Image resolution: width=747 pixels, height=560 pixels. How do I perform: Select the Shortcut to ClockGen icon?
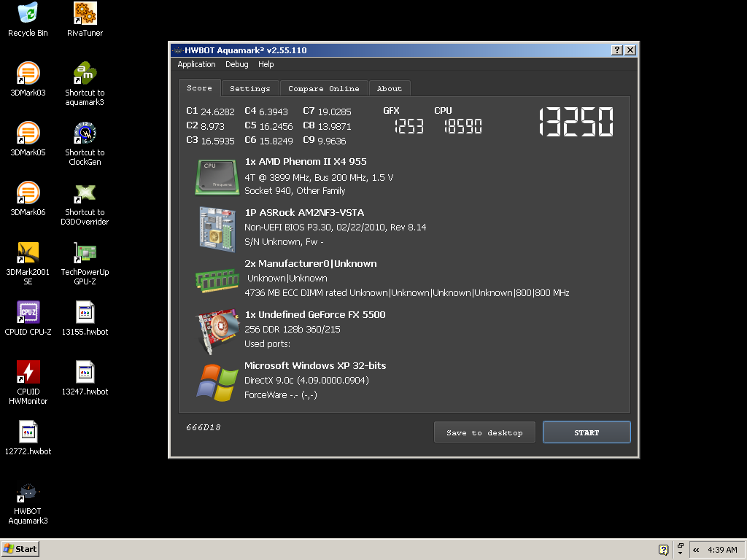85,144
